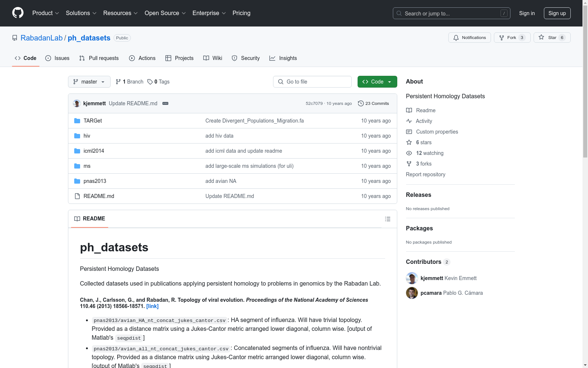Open pcamara's contributor avatar

[x=412, y=293]
